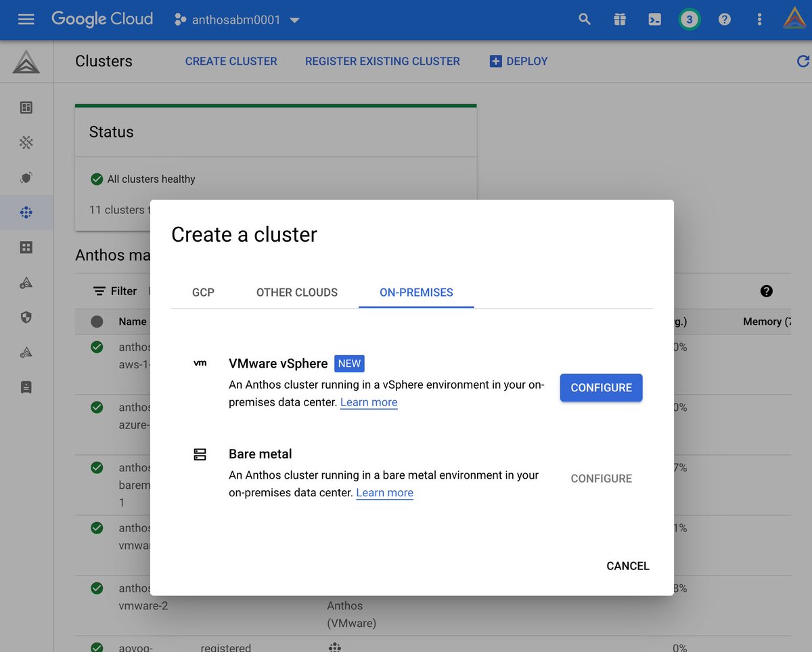Screen dimensions: 812x652
Task: Click the NEW badge beside VMware vSphere
Action: point(349,364)
